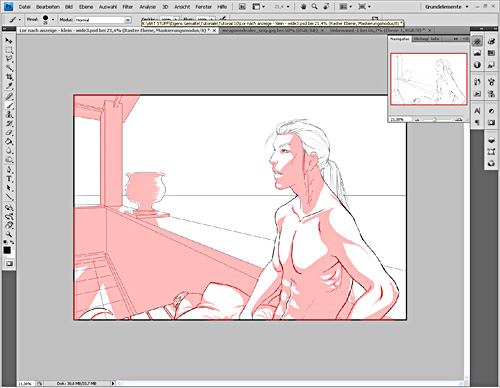Click the foreground color swatch
The image size is (500, 388).
pos(7,250)
